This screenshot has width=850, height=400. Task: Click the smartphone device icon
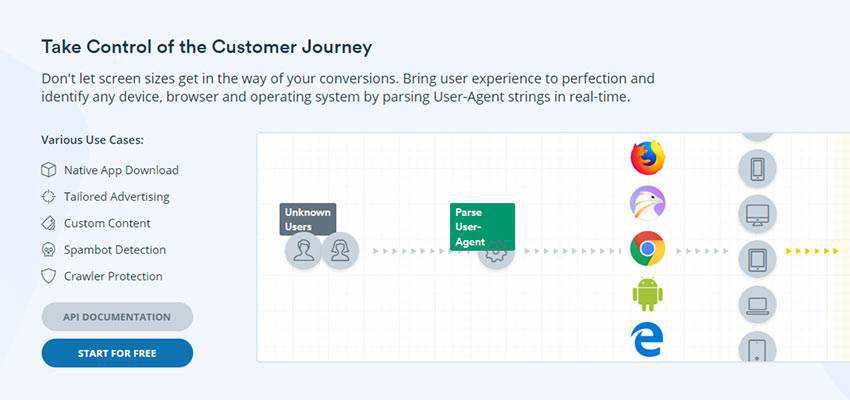[757, 168]
